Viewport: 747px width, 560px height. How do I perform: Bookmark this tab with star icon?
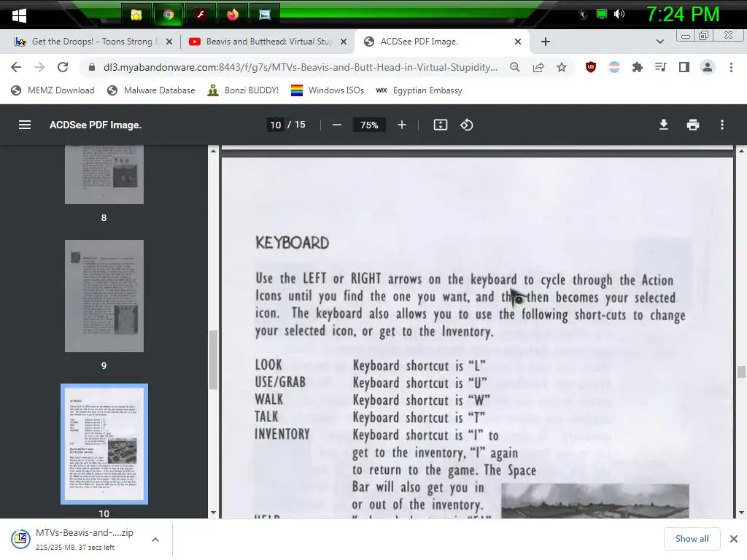(562, 67)
